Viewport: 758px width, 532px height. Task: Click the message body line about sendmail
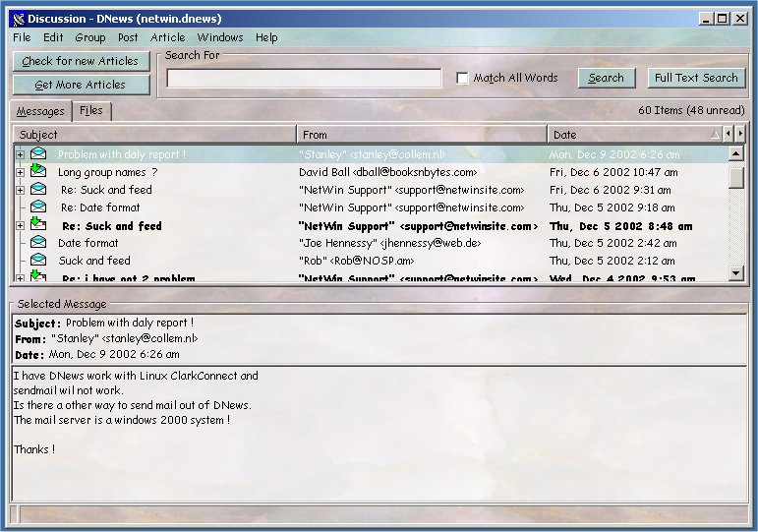coord(69,390)
